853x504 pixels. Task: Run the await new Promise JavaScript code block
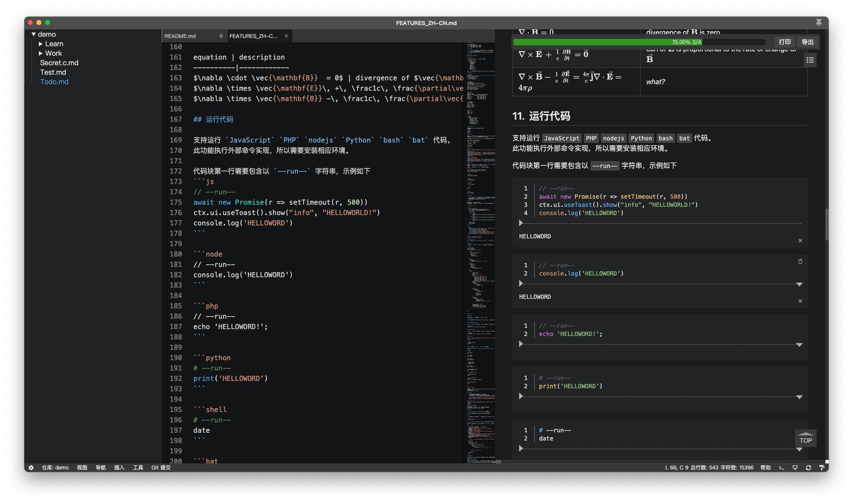point(521,223)
